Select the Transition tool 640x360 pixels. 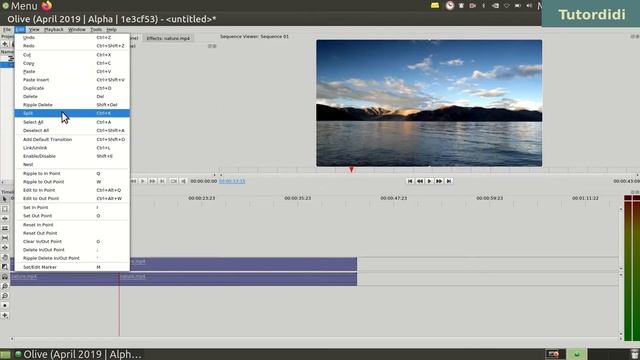pyautogui.click(x=4, y=267)
